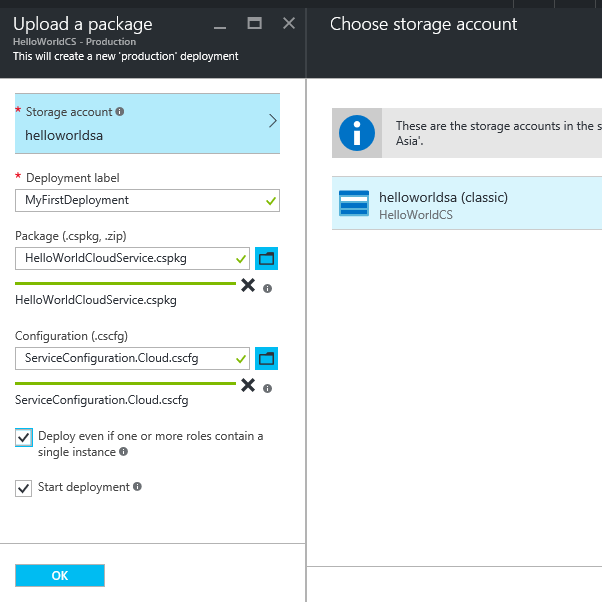Expand the Storage account selector chevron
Screen dimensions: 602x602
[x=273, y=121]
